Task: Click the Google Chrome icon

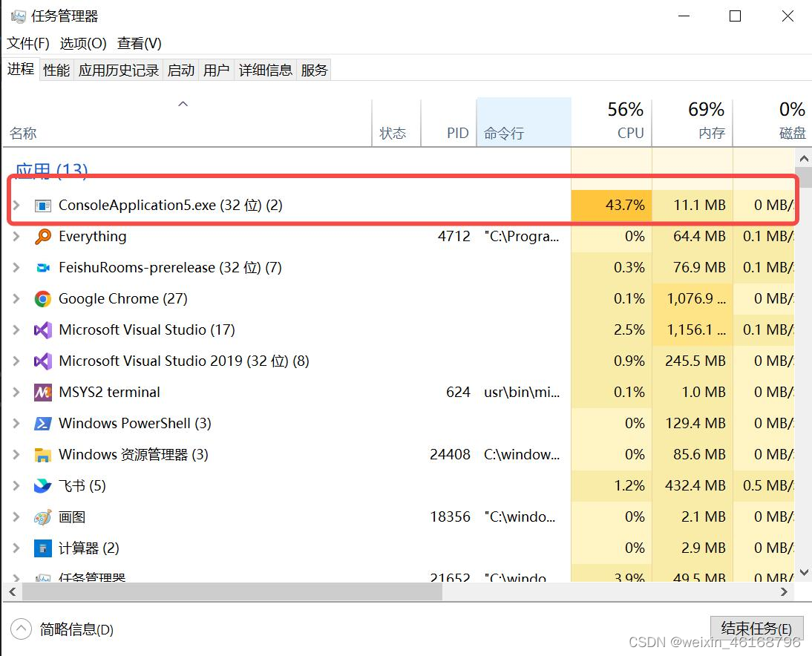Action: point(42,299)
